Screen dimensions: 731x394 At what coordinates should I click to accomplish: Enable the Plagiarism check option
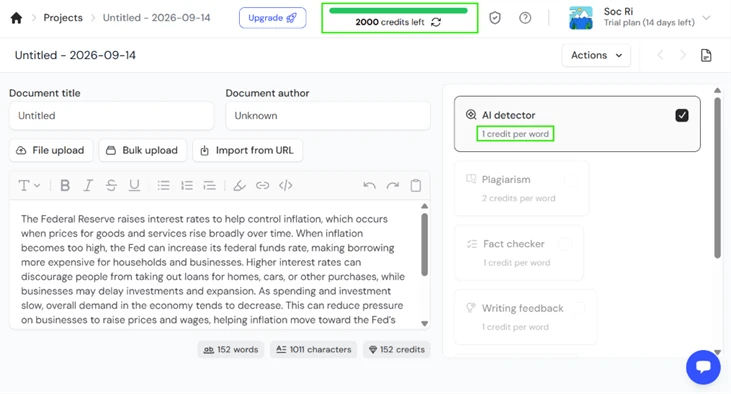tap(571, 179)
